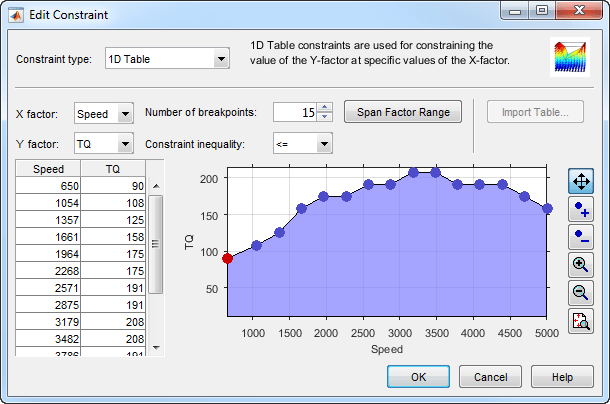Screen dimensions: 610x404
Task: Open the Y factor TQ dropdown
Action: click(x=104, y=144)
